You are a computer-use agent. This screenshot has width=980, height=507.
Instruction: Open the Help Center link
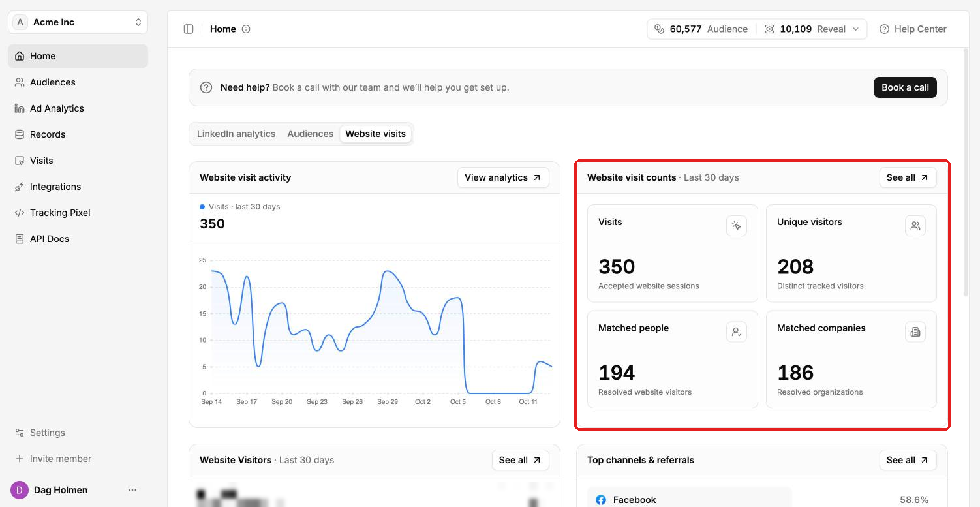[x=913, y=29]
